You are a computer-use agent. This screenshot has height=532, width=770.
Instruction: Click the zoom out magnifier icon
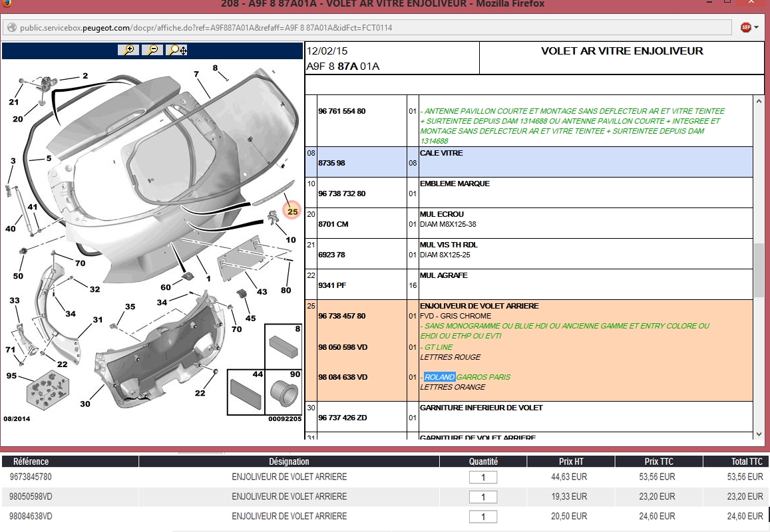pos(152,50)
